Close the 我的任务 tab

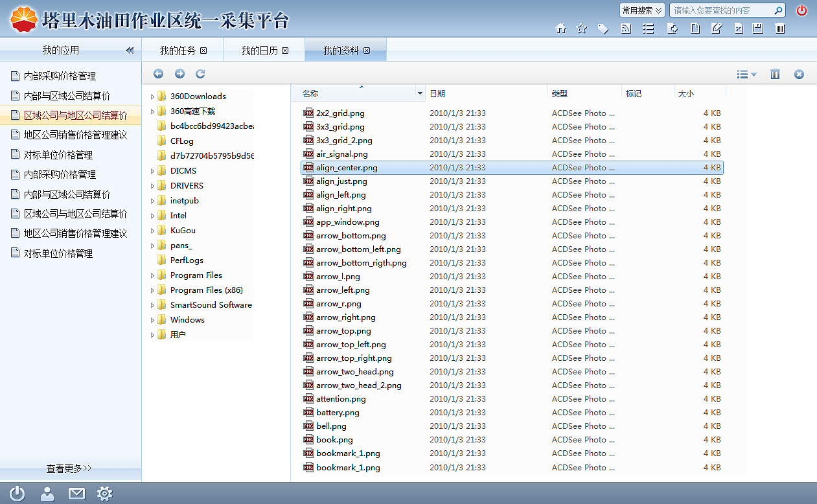pos(203,51)
